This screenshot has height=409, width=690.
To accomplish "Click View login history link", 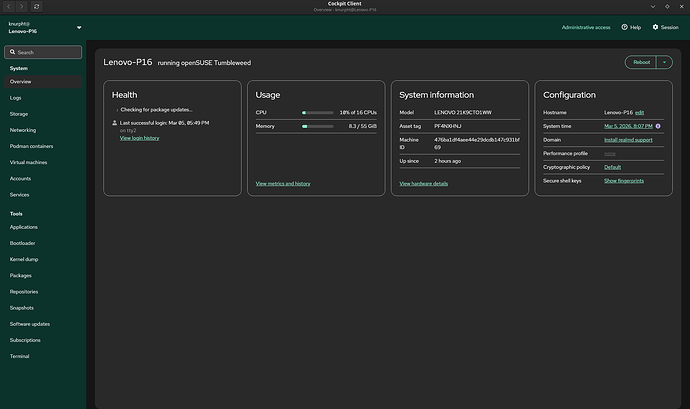I will (x=139, y=138).
